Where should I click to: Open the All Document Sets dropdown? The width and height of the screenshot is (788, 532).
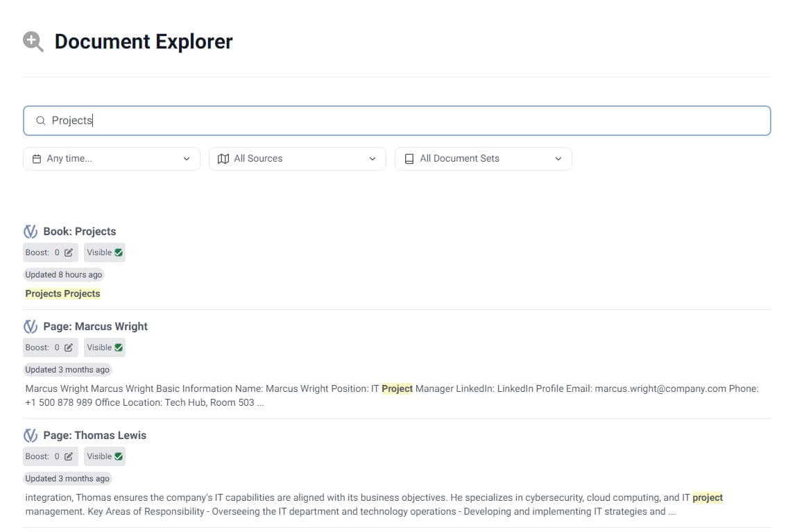tap(483, 159)
